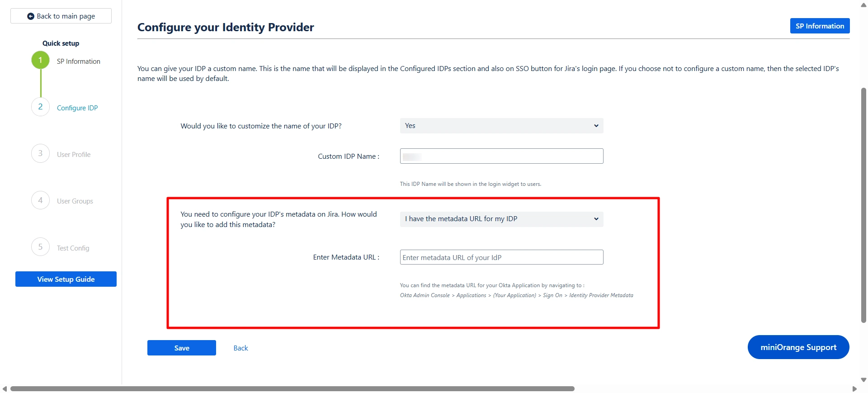
Task: Expand the customize IDP name dropdown
Action: pos(501,126)
